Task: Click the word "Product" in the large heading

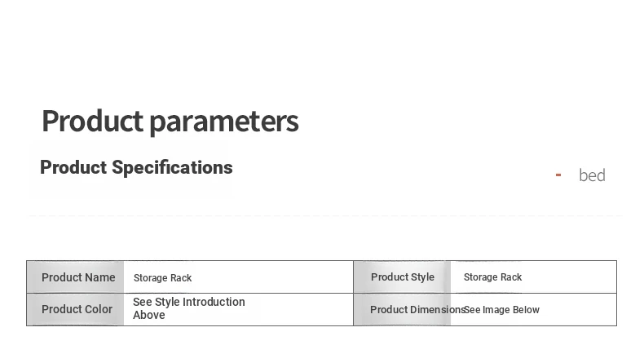Action: (92, 122)
